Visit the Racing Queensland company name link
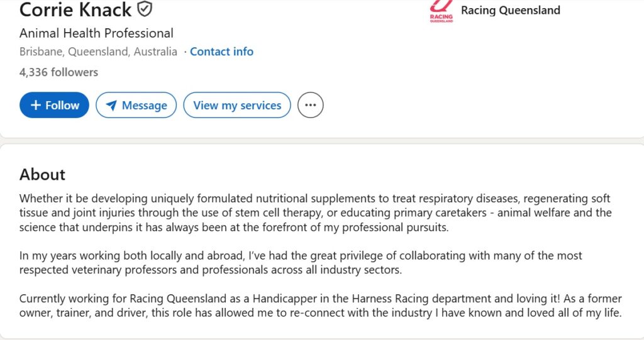 510,10
